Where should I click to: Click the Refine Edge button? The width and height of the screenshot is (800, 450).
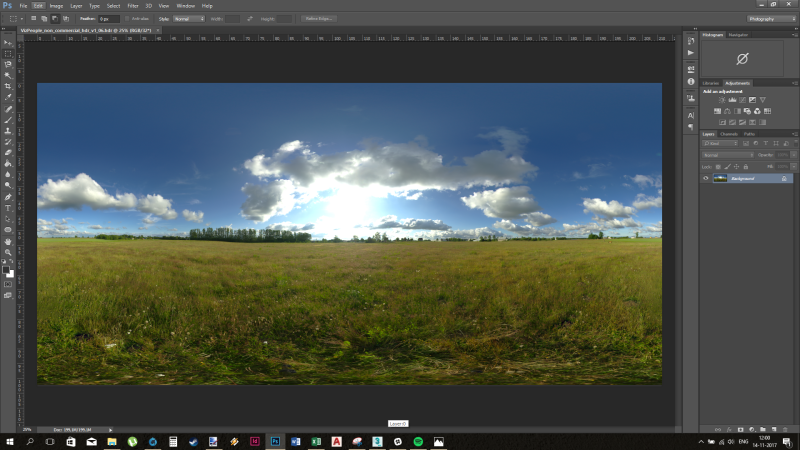pos(320,18)
